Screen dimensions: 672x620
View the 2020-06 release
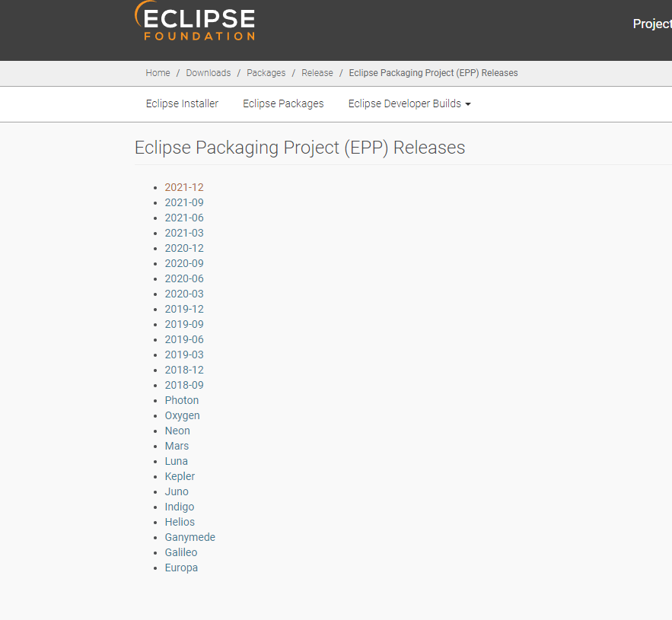point(184,278)
